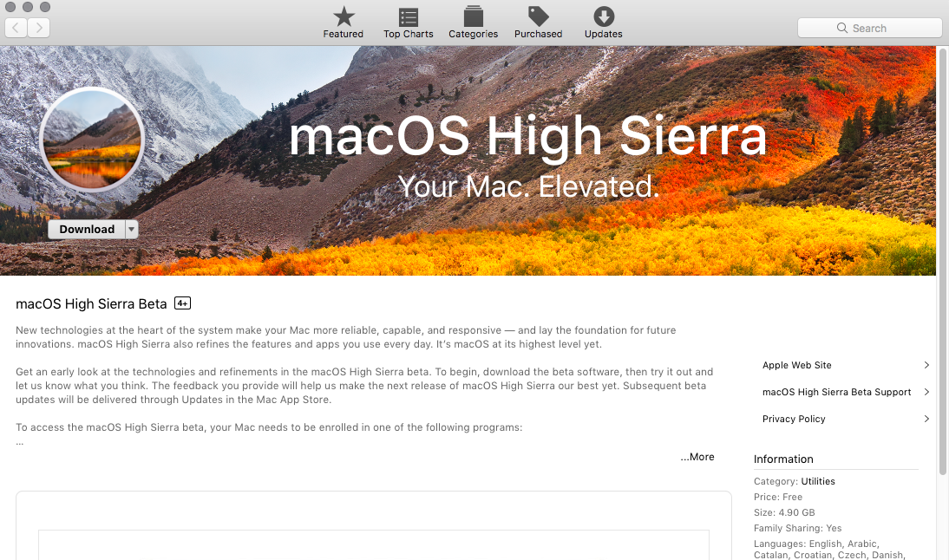Open the dropdown arrow beside Download

coord(131,230)
